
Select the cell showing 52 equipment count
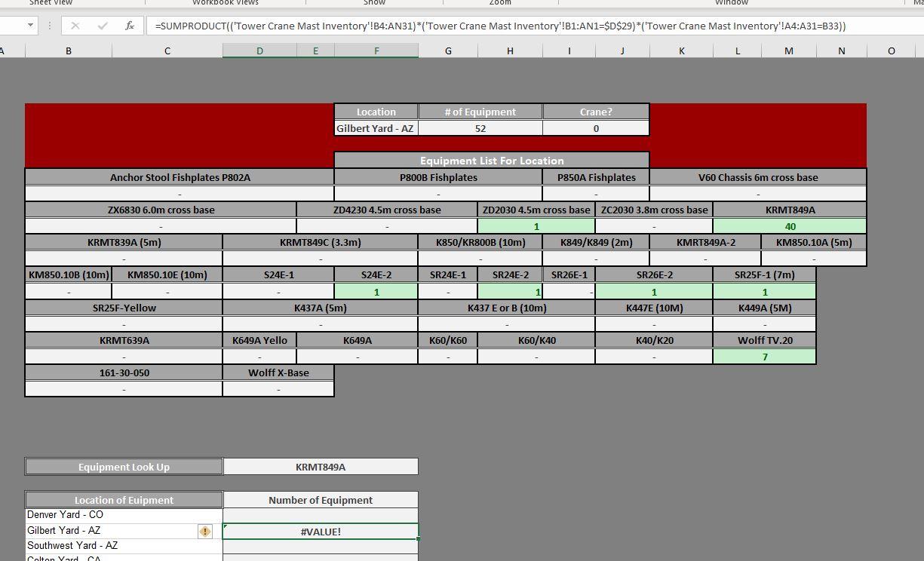[480, 127]
